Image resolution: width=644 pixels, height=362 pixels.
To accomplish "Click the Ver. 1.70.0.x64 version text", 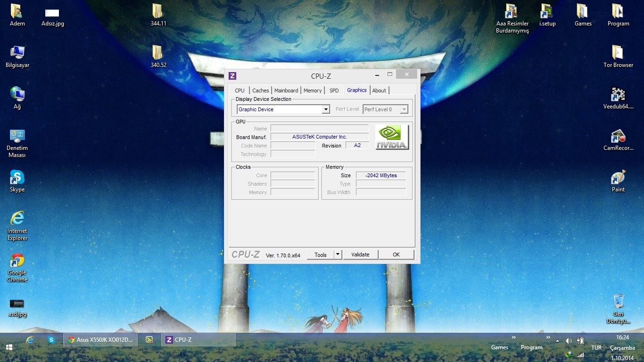I will point(283,255).
